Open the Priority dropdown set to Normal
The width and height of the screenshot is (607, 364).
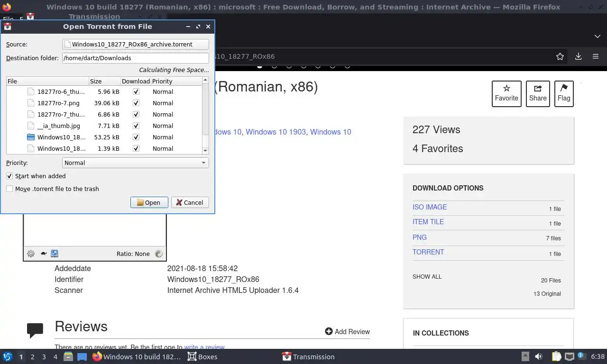point(136,163)
